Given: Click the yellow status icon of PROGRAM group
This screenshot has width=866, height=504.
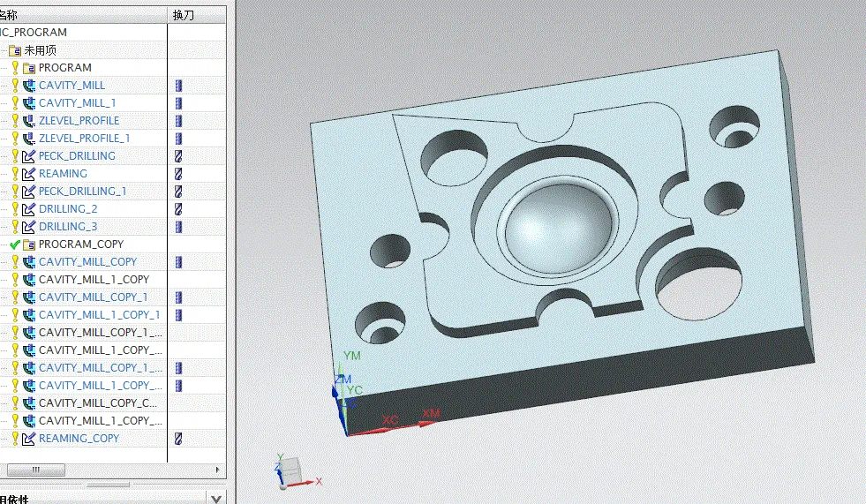Looking at the screenshot, I should [x=15, y=68].
